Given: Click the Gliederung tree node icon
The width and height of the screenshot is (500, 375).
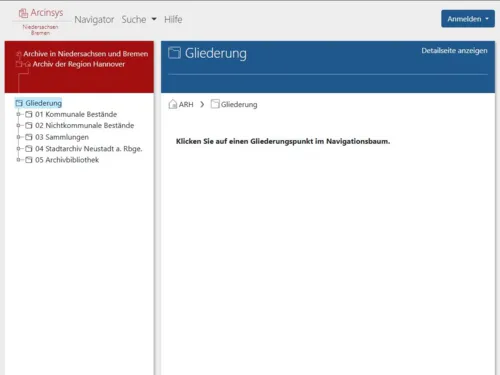Looking at the screenshot, I should coord(19,103).
